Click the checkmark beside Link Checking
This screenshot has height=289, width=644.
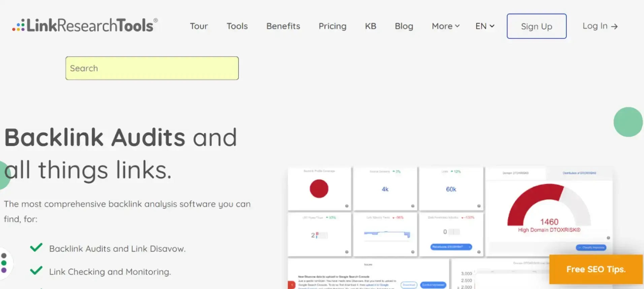[36, 270]
